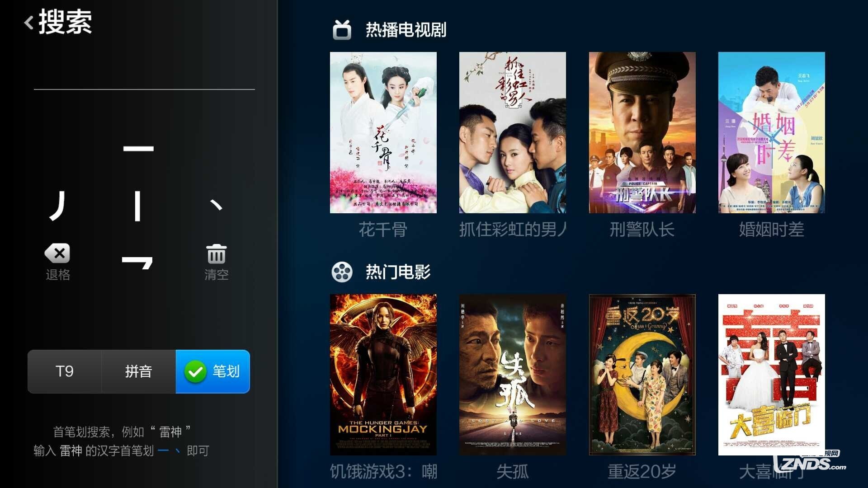This screenshot has width=868, height=488.
Task: Clear input with the 清空 trash icon
Action: (217, 254)
